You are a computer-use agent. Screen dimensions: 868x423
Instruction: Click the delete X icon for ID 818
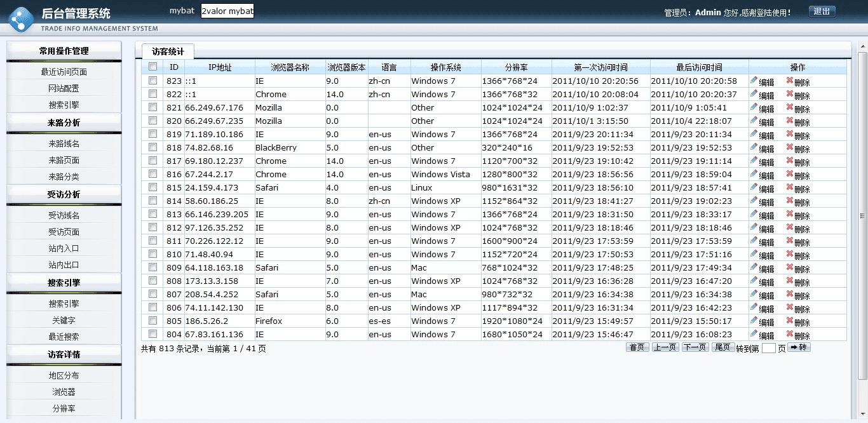790,147
